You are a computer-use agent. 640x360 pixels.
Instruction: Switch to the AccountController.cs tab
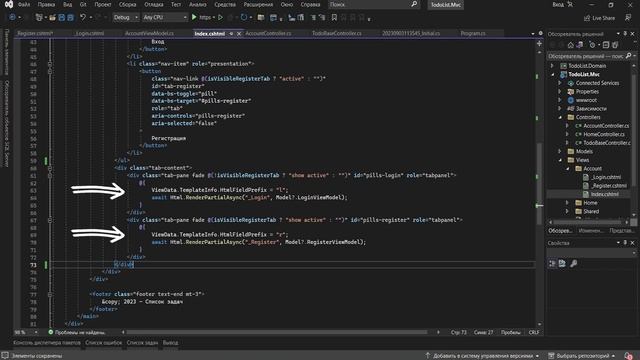coord(268,33)
